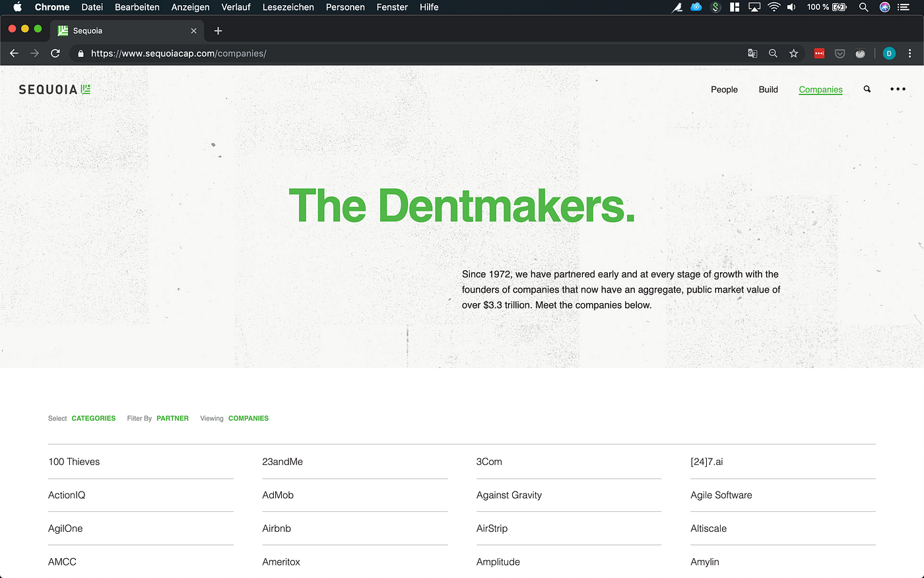Image resolution: width=924 pixels, height=578 pixels.
Task: Open the Agile Software company
Action: click(721, 495)
